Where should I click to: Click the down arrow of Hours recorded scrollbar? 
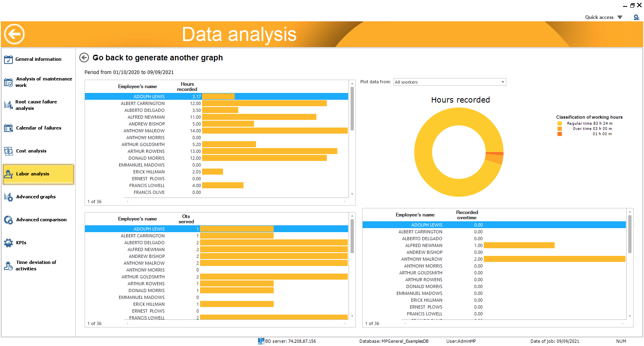coord(352,194)
